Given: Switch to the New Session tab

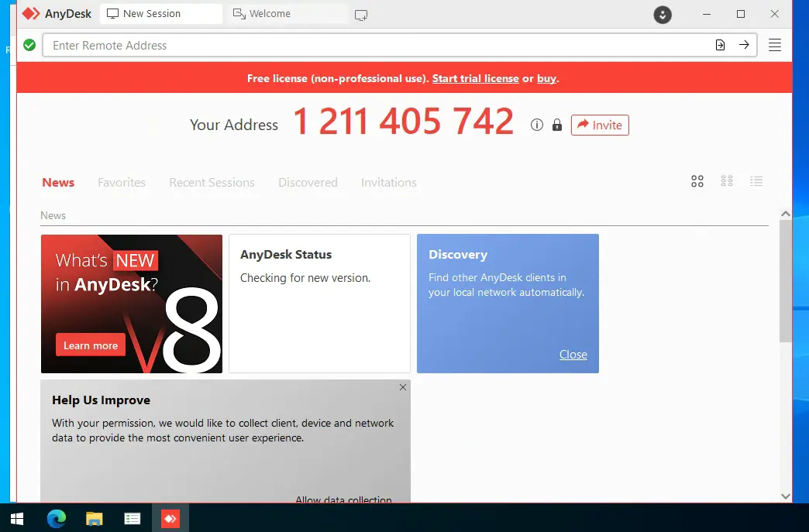Looking at the screenshot, I should [161, 14].
